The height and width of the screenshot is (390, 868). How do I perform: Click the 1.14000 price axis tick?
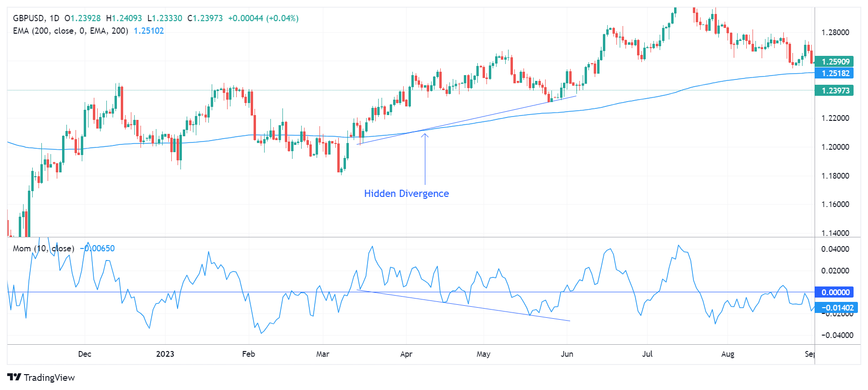(x=835, y=233)
